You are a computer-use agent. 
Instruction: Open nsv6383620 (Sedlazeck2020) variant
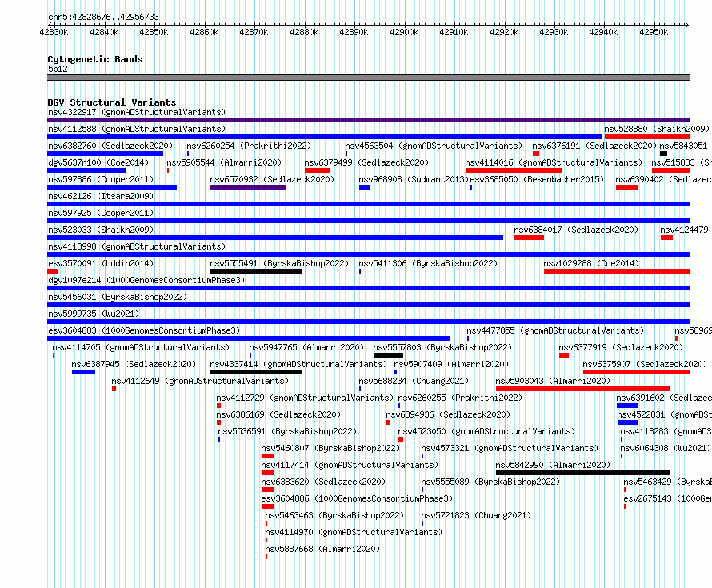click(323, 482)
